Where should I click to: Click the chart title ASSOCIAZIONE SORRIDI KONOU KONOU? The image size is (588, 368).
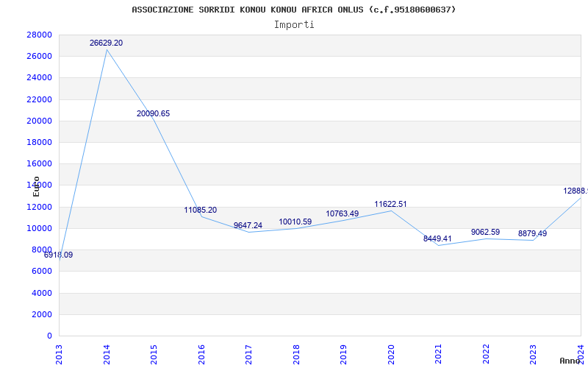[x=293, y=10]
